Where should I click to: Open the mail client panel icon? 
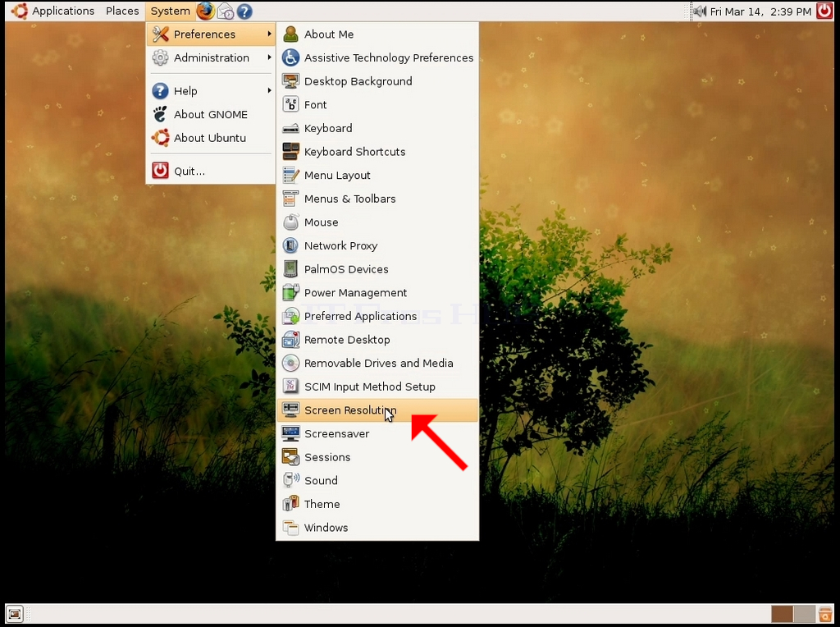click(226, 11)
